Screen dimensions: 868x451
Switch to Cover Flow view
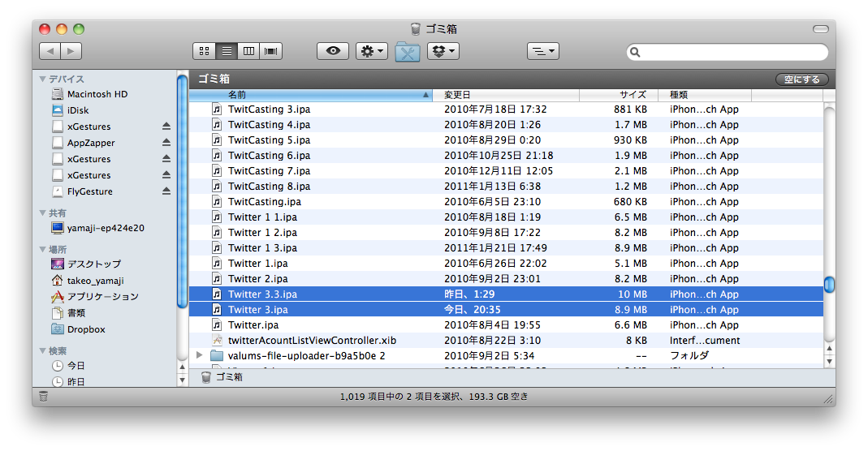(x=271, y=51)
